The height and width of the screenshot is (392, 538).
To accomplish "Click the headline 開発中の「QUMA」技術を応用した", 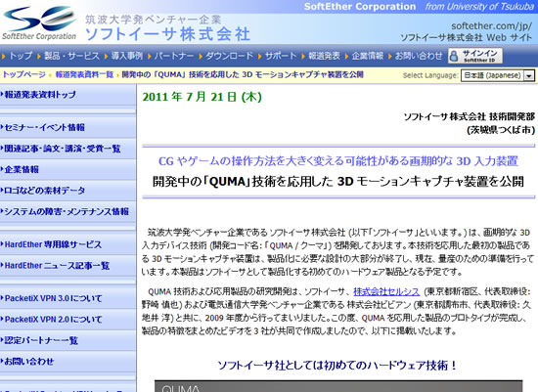I will (x=338, y=182).
